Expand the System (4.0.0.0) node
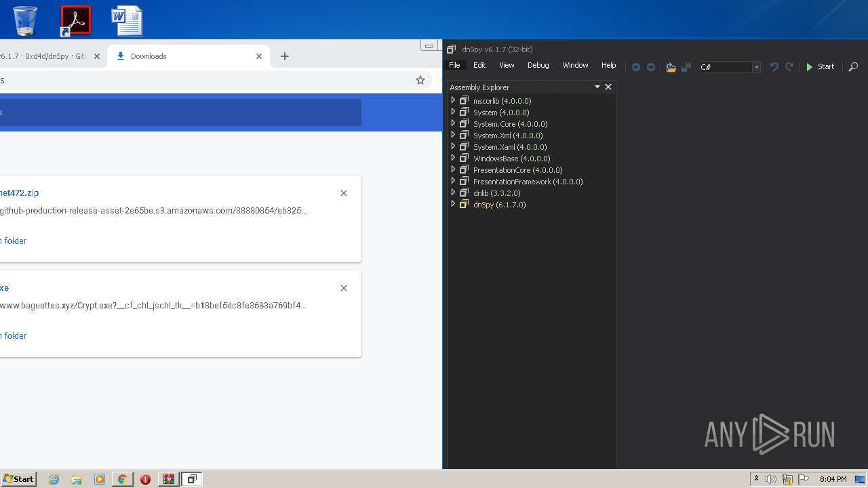The width and height of the screenshot is (868, 488). click(x=453, y=112)
